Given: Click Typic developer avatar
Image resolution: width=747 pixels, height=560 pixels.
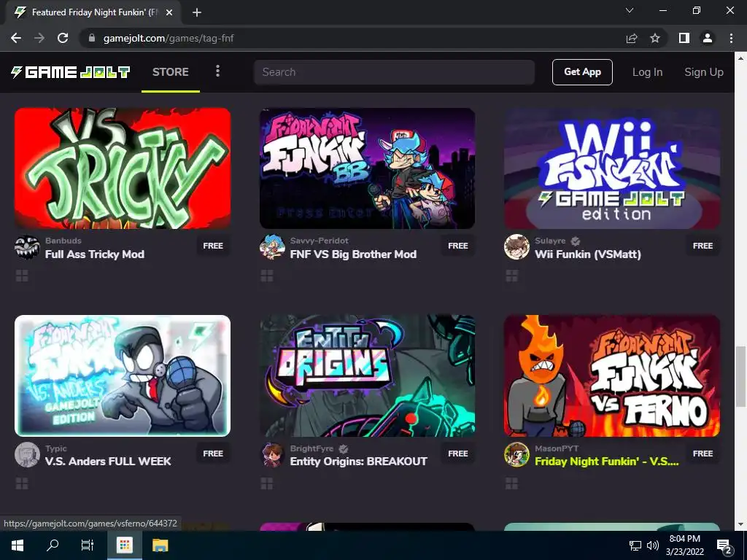Looking at the screenshot, I should (27, 455).
